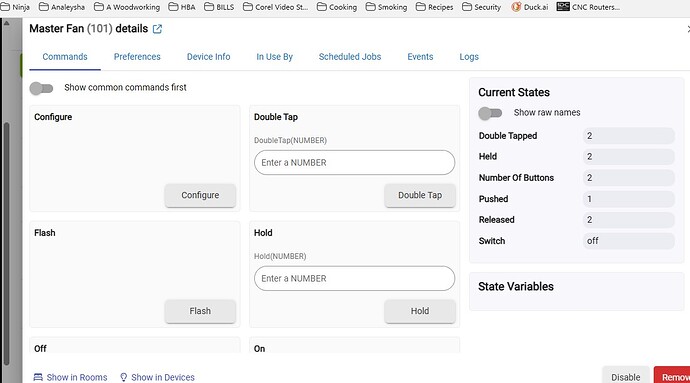
Task: Switch to the Logs tab
Action: tap(469, 57)
